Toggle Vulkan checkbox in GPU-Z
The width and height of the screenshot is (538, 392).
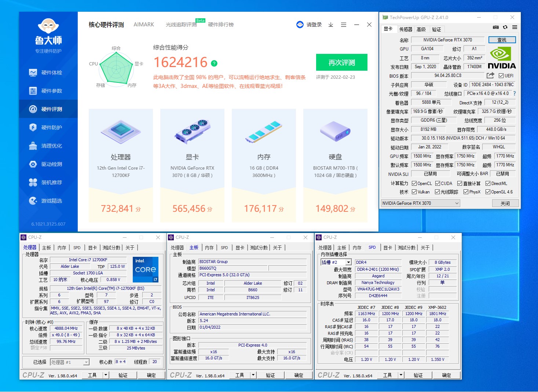point(414,192)
